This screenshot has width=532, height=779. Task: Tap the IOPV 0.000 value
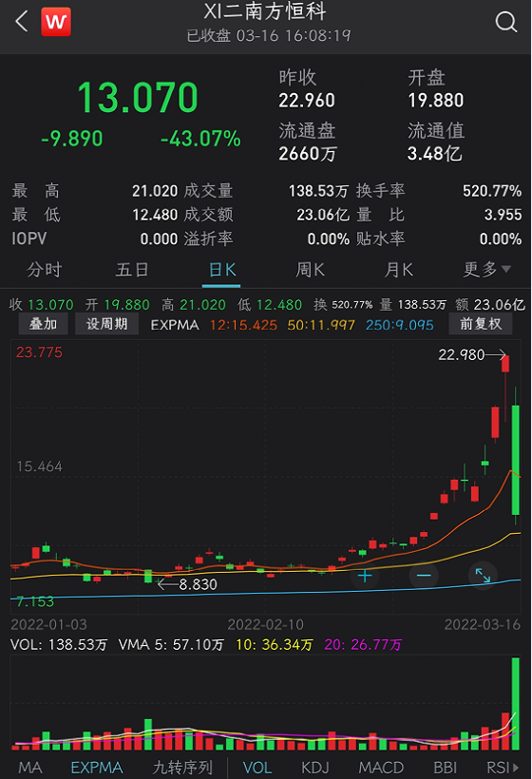159,239
